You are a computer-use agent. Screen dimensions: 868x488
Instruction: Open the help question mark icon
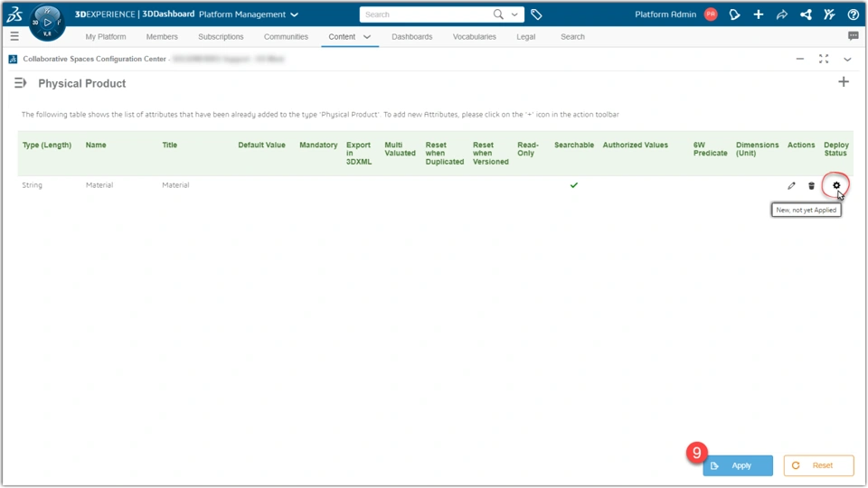pyautogui.click(x=853, y=14)
